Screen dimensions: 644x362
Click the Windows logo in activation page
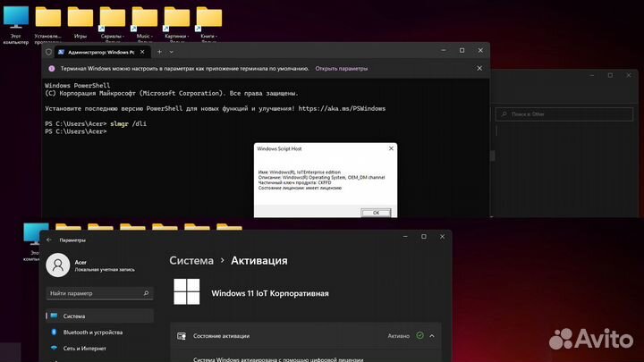coord(186,291)
